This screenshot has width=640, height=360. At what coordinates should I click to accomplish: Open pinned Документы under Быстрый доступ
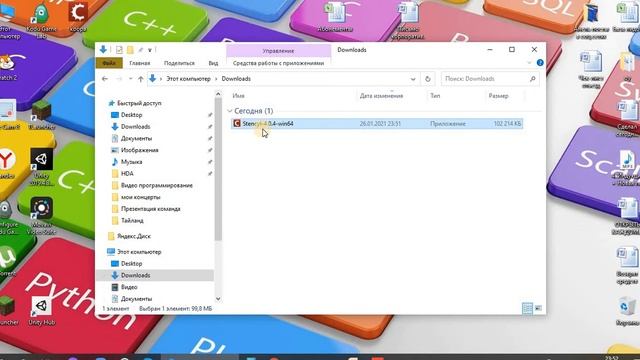(136, 139)
